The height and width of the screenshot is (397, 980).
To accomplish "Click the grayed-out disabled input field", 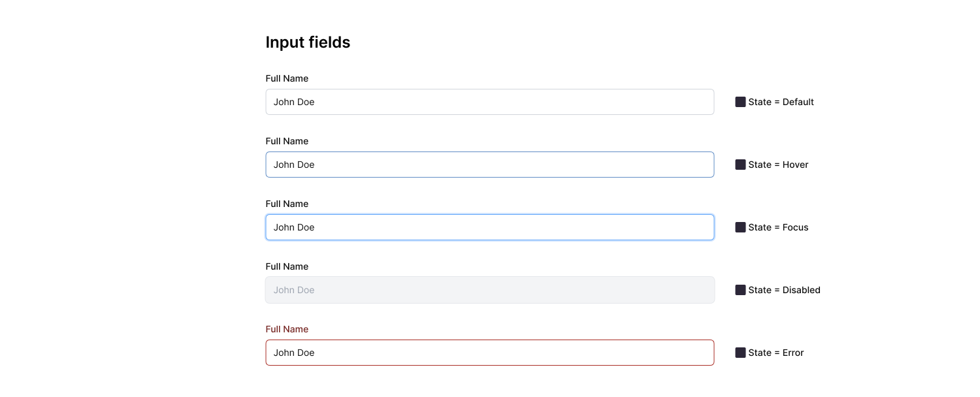I will [489, 290].
